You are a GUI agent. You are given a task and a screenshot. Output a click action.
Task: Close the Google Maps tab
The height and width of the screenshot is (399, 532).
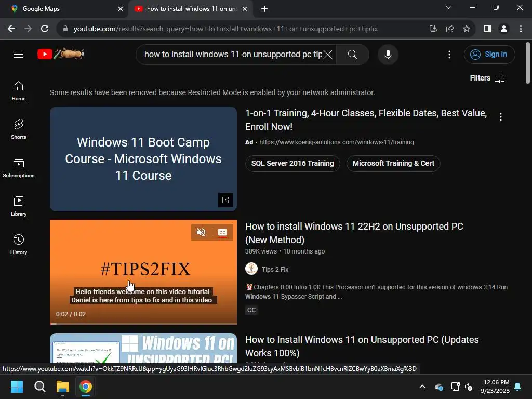click(121, 9)
